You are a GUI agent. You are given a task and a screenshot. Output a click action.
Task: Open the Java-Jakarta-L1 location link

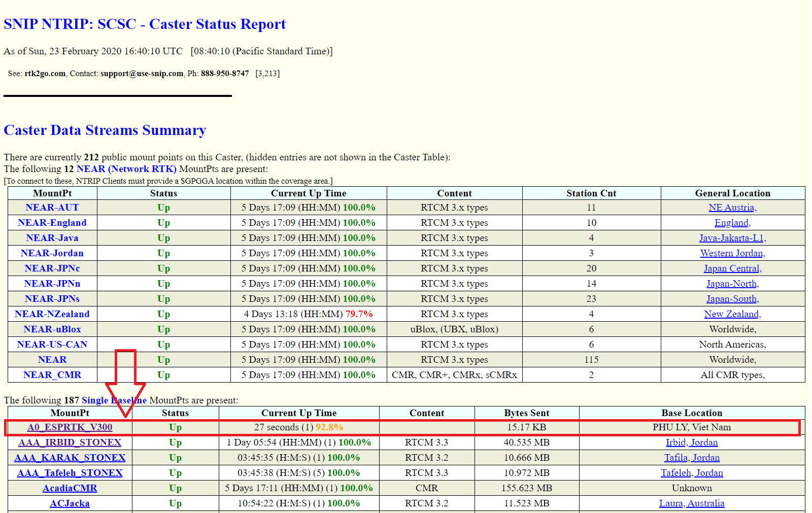coord(732,238)
